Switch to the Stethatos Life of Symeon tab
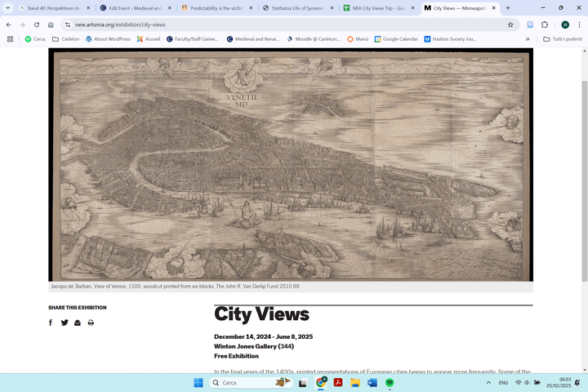Screen dimensions: 588x392 [x=298, y=8]
